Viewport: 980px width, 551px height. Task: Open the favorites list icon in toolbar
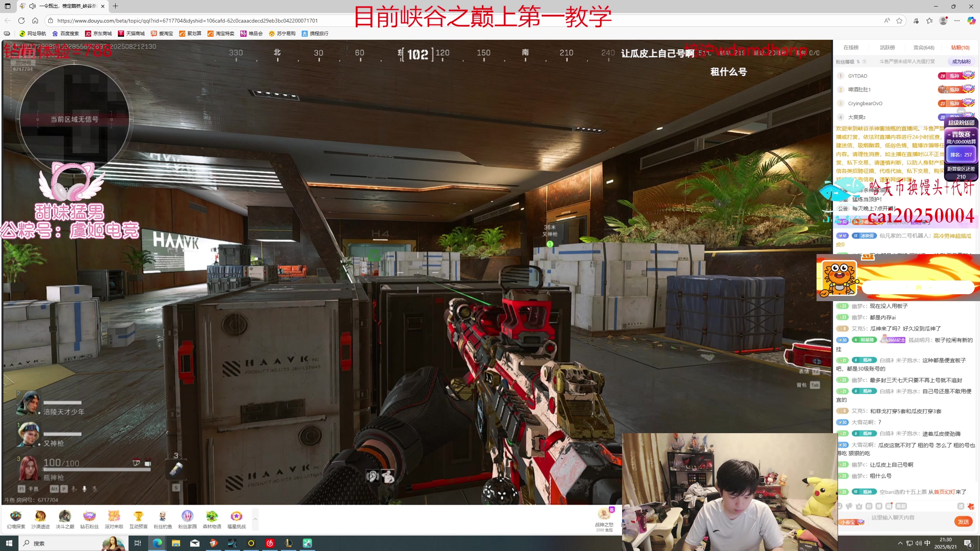929,21
